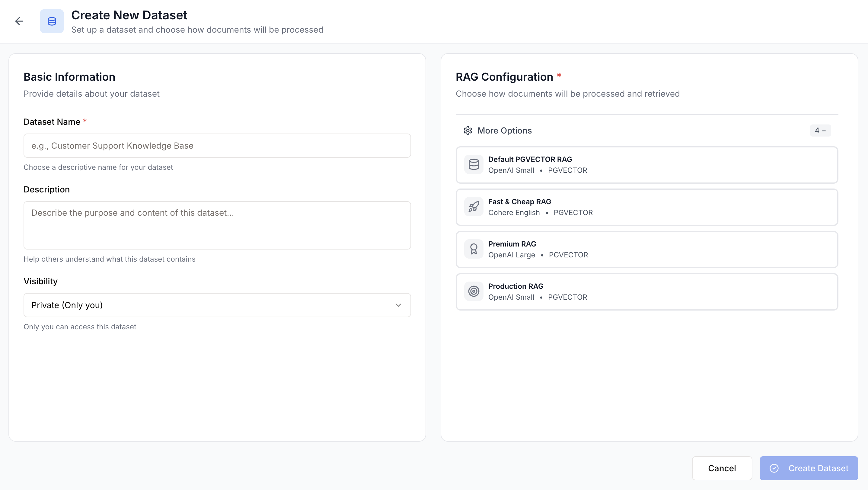Select the Fast & Cheap RAG configuration
Viewport: 868px width, 490px height.
[646, 207]
